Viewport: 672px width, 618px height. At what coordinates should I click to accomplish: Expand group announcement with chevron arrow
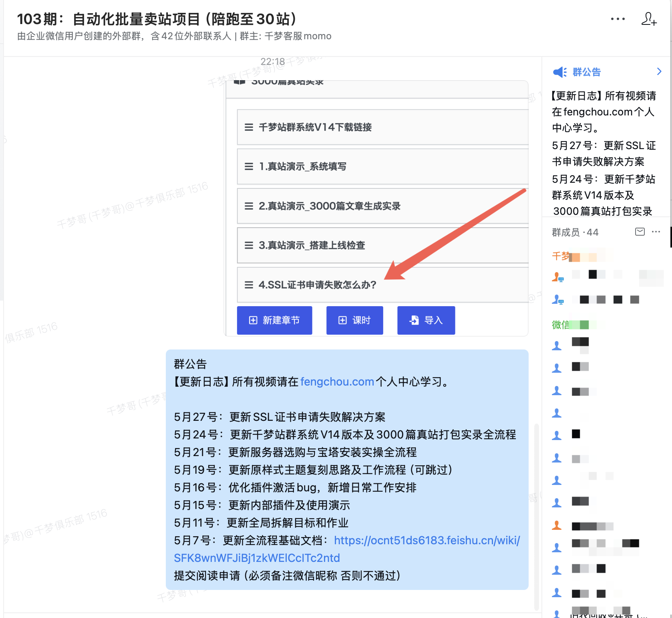coord(659,72)
